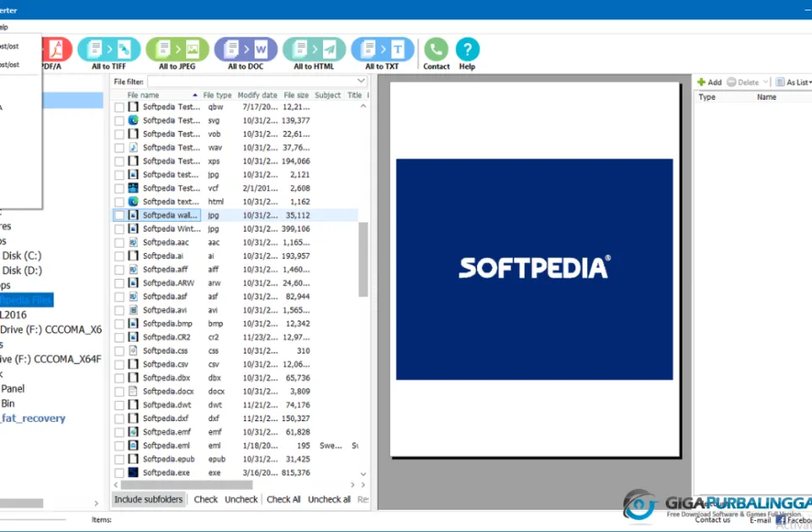Open the File filter dropdown arrow
Screen dimensions: 812x532
pyautogui.click(x=361, y=81)
